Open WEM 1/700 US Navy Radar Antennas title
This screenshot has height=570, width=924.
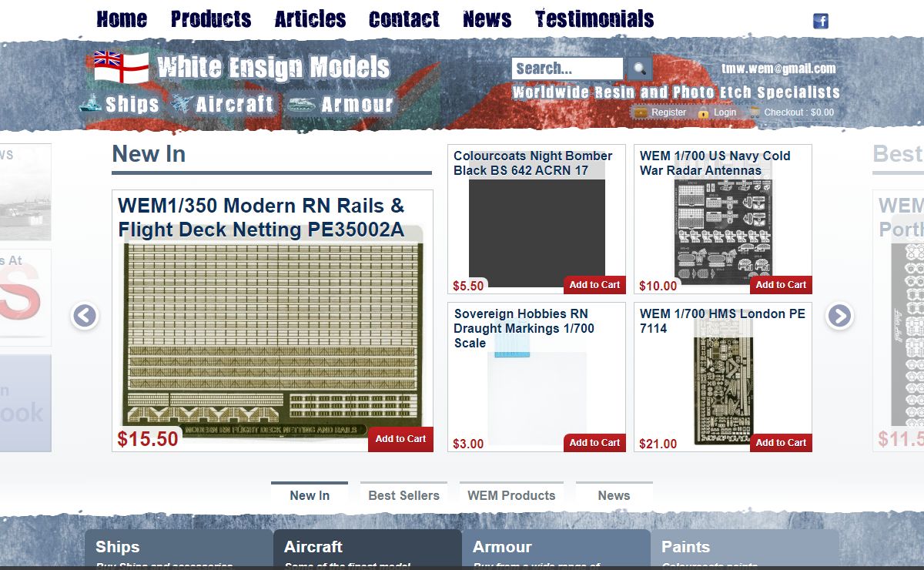715,163
